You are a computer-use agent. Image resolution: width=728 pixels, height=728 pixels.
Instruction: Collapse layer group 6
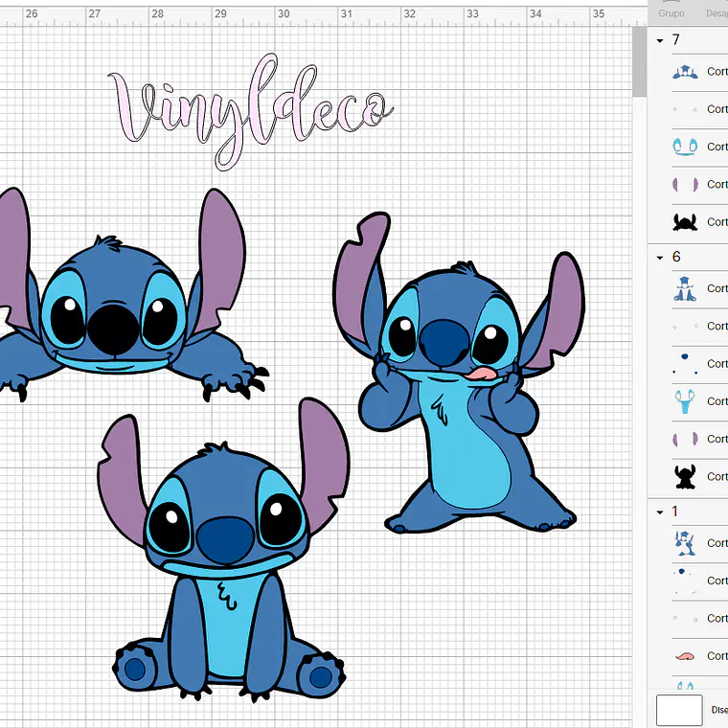pos(660,258)
